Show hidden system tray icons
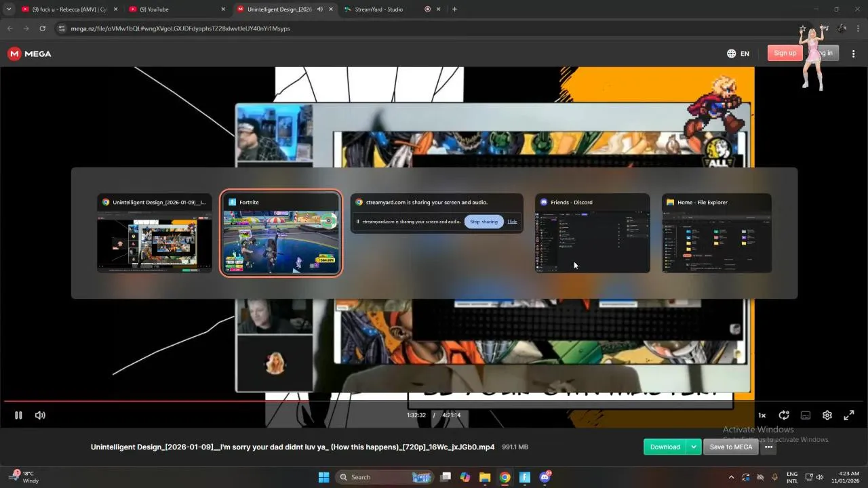Viewport: 868px width, 488px height. (x=731, y=477)
